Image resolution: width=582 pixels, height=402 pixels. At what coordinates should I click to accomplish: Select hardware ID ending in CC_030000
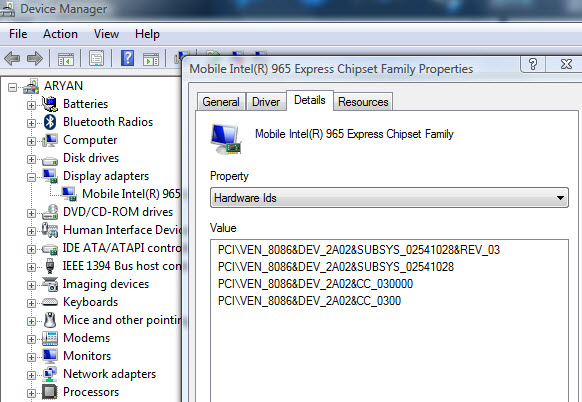(315, 284)
